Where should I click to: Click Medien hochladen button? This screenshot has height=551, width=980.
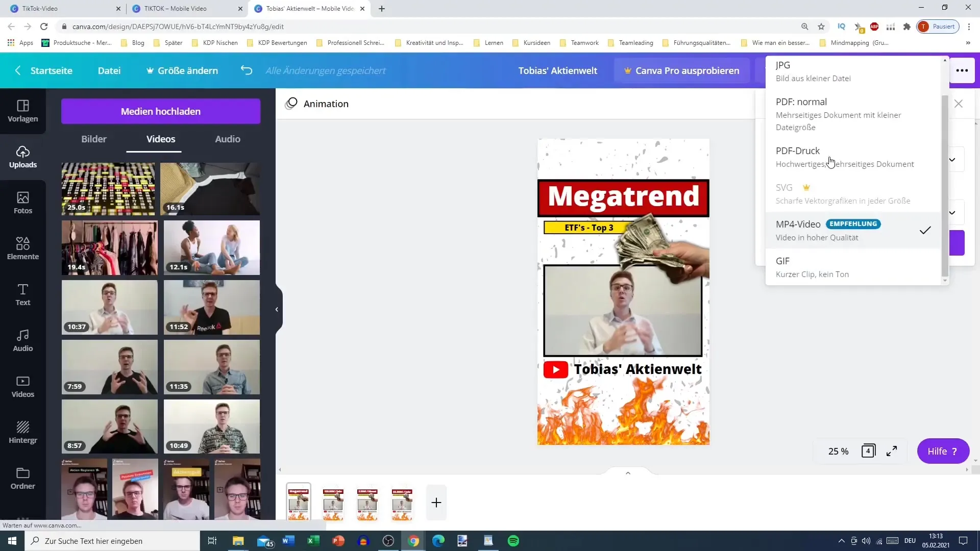click(x=161, y=111)
